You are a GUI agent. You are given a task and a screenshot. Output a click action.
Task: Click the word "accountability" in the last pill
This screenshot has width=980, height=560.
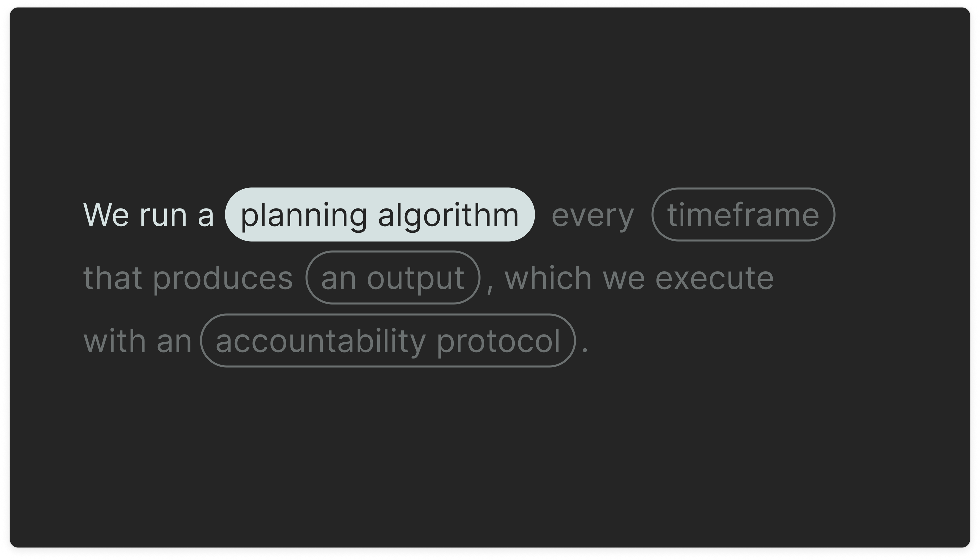320,341
